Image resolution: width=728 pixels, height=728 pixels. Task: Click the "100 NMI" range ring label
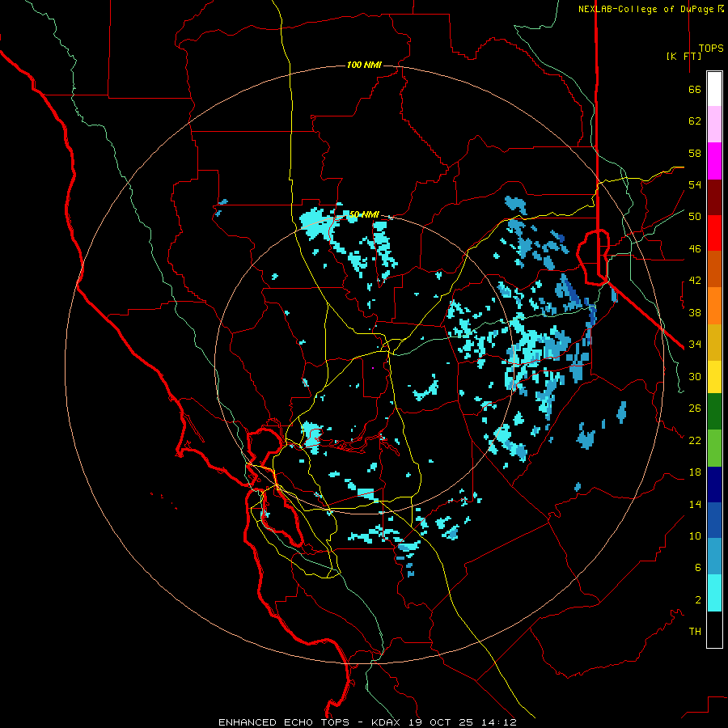click(364, 65)
